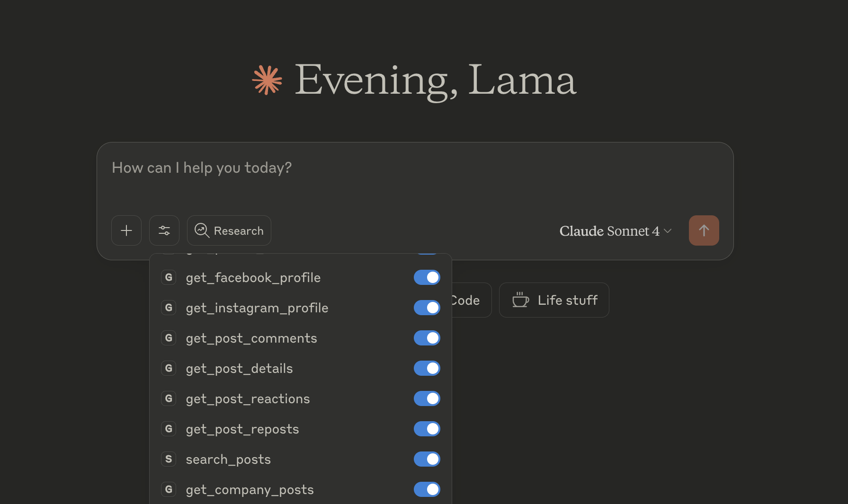This screenshot has width=848, height=504.
Task: Click the G icon beside get_facebook_profile
Action: click(x=169, y=277)
